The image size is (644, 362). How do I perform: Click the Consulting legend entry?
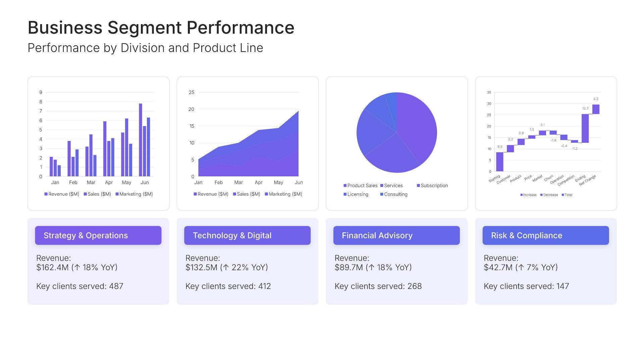click(395, 194)
